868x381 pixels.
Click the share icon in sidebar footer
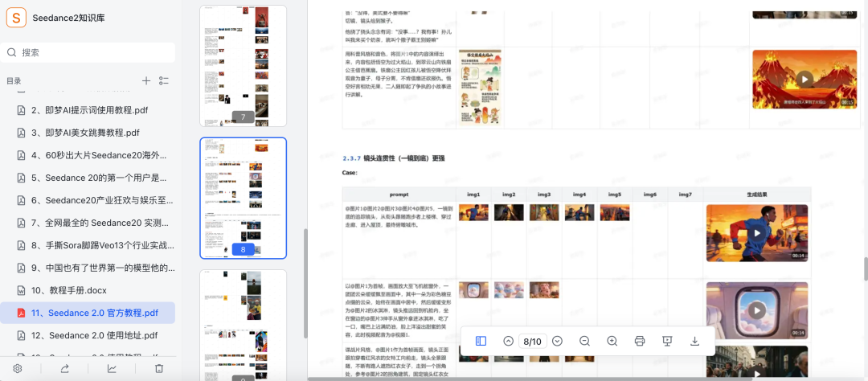64,369
